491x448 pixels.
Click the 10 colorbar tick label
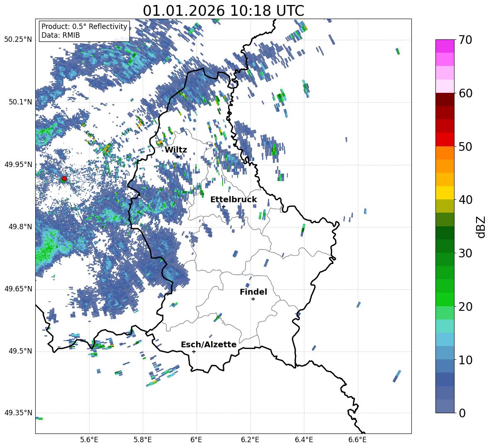point(465,360)
